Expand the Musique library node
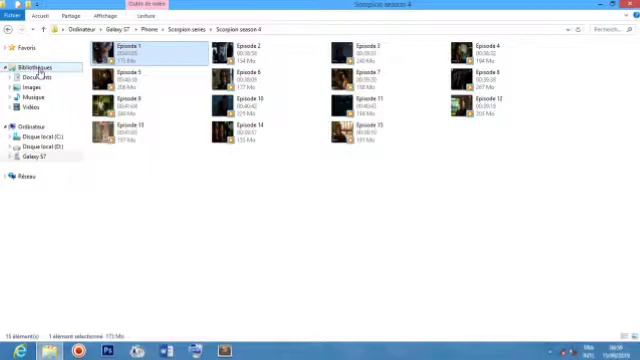Viewport: 640px width, 360px height. [10, 97]
